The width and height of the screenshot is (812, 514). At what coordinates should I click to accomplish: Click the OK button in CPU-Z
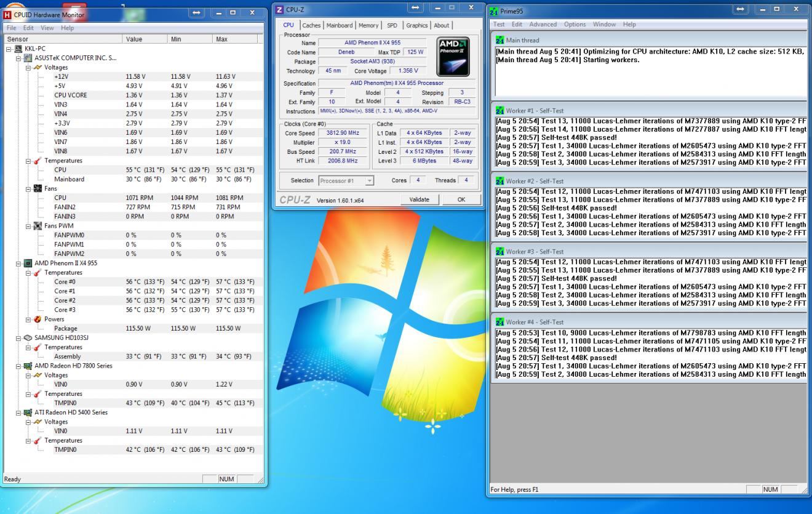pyautogui.click(x=461, y=199)
